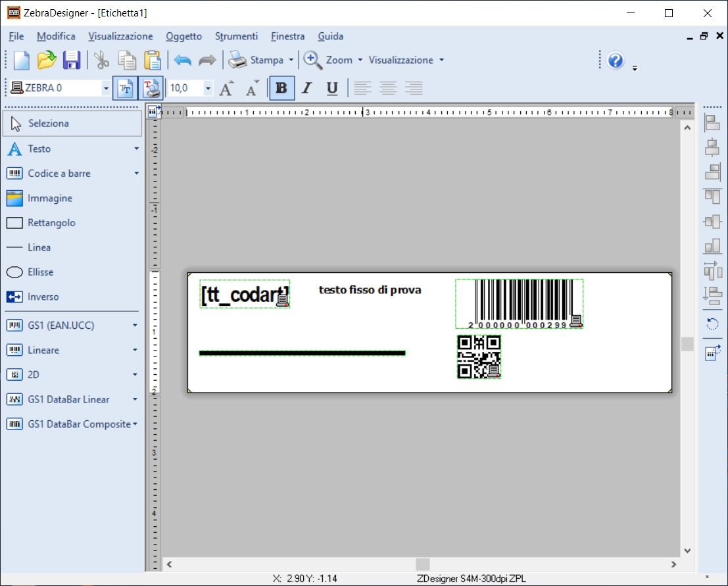Screen dimensions: 728x586
Task: Click the Save floppy disk icon
Action: [71, 60]
